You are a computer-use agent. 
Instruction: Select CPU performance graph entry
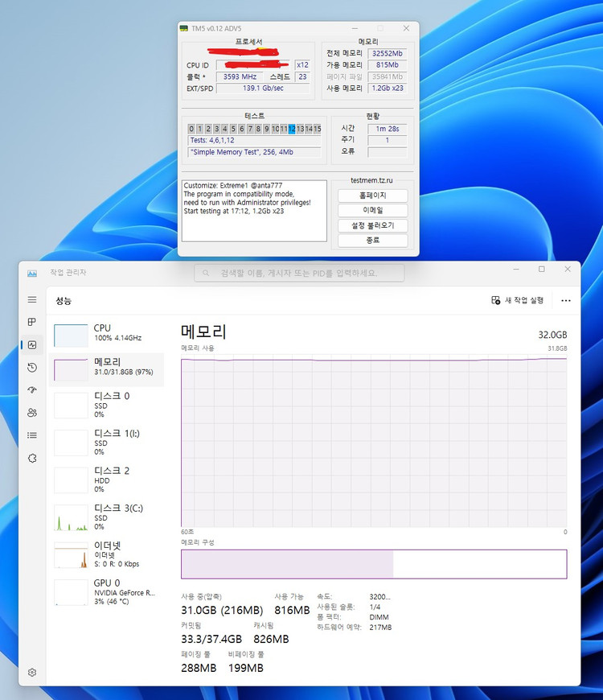click(107, 335)
